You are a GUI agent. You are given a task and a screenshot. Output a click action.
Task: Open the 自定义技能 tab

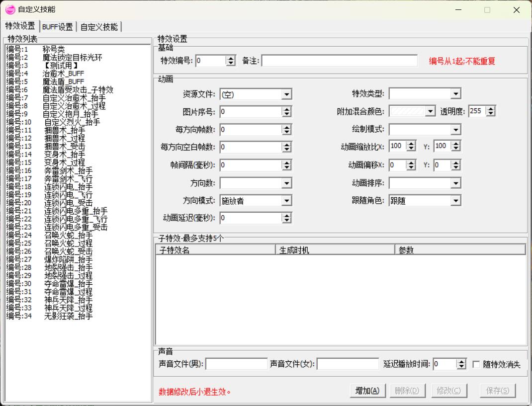click(99, 27)
